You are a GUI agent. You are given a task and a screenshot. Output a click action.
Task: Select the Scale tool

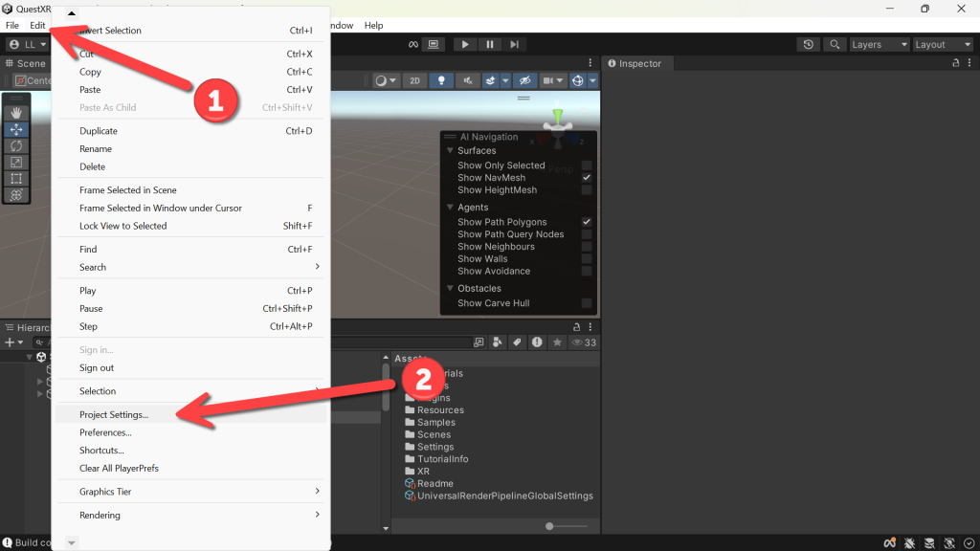click(x=16, y=163)
